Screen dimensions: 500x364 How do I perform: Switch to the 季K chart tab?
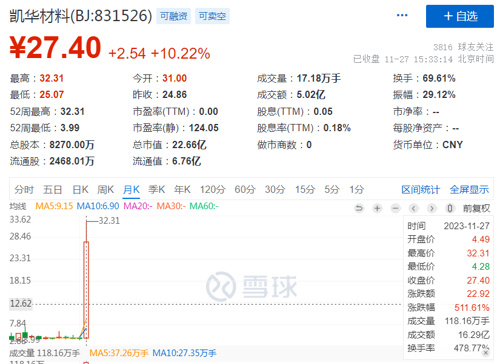[x=157, y=190]
